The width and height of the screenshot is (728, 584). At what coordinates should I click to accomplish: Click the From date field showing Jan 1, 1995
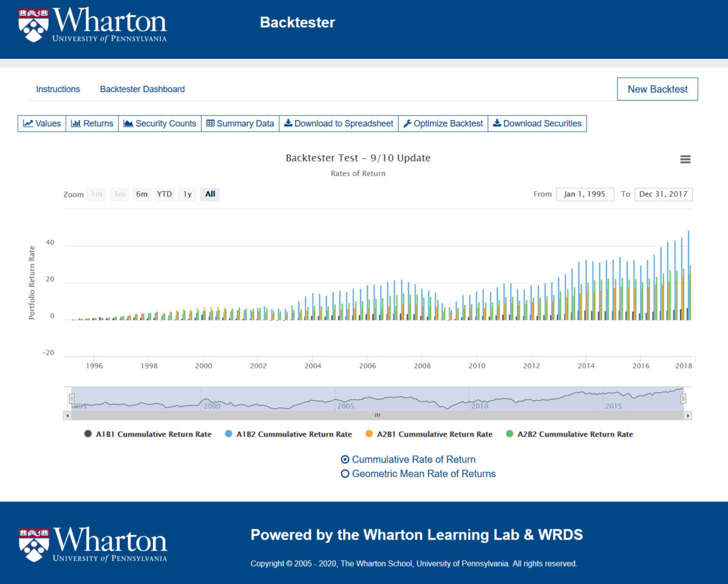click(x=585, y=194)
